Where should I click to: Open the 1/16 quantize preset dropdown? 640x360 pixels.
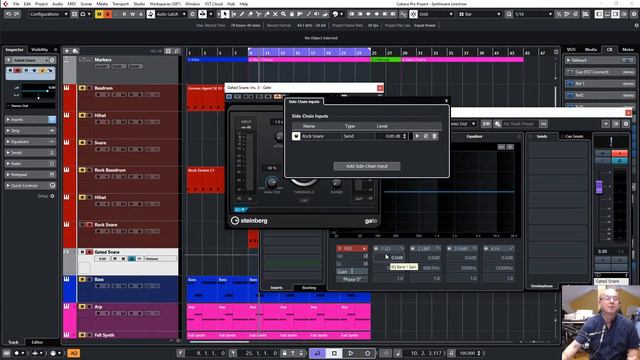(533, 14)
